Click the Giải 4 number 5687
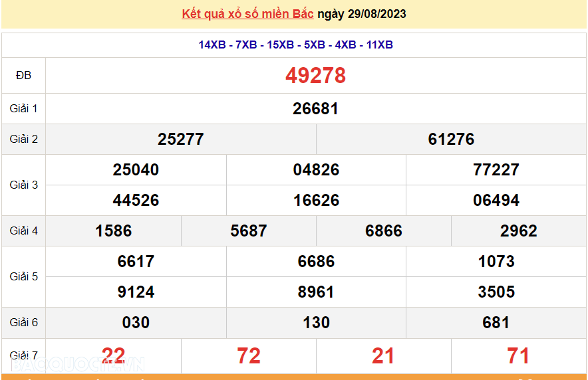Viewport: 588px width, 380px height. (x=249, y=231)
